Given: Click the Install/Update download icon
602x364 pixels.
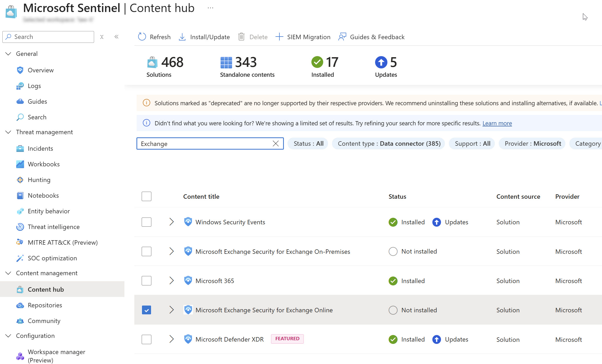Looking at the screenshot, I should click(x=182, y=37).
